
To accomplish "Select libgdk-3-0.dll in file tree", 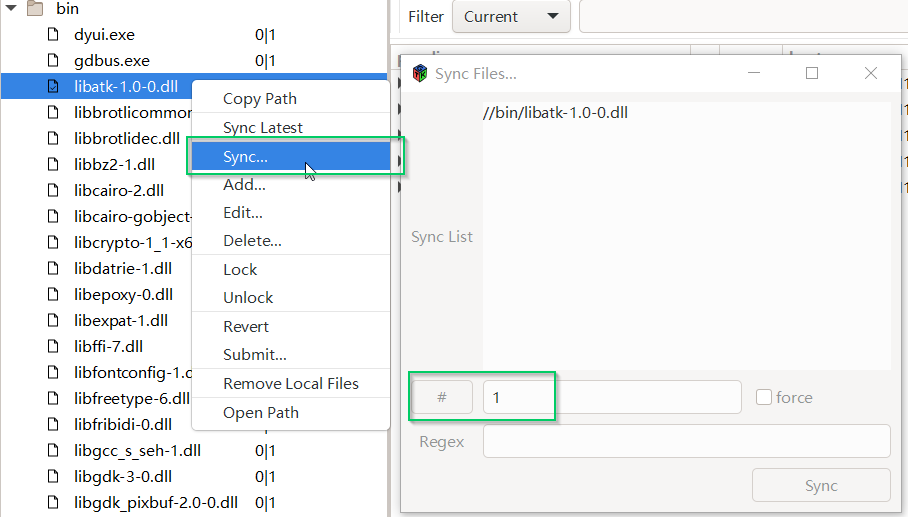I will pyautogui.click(x=123, y=476).
